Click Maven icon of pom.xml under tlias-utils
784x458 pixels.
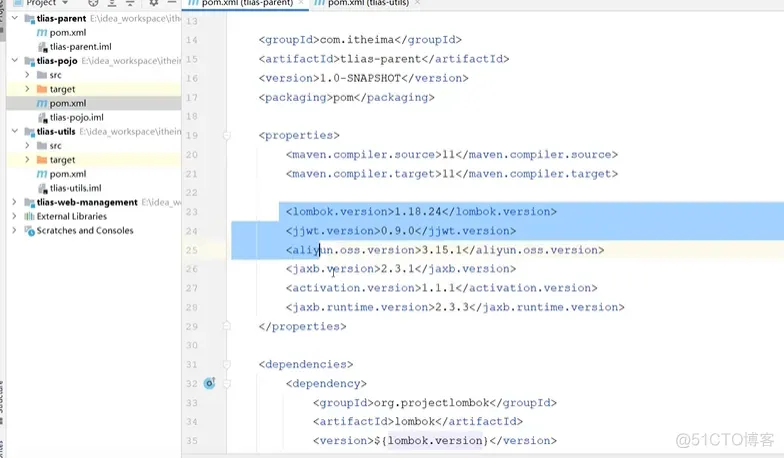[x=42, y=174]
